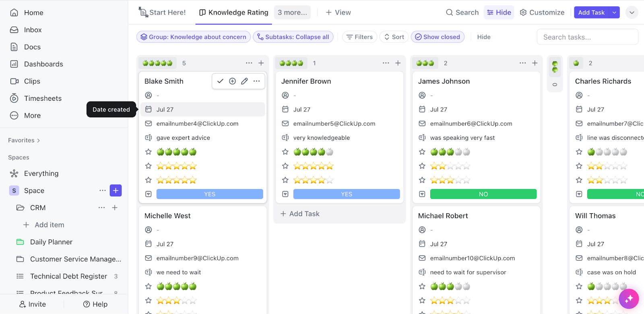Click the Hide option beside Show closed
The image size is (644, 314).
point(484,37)
